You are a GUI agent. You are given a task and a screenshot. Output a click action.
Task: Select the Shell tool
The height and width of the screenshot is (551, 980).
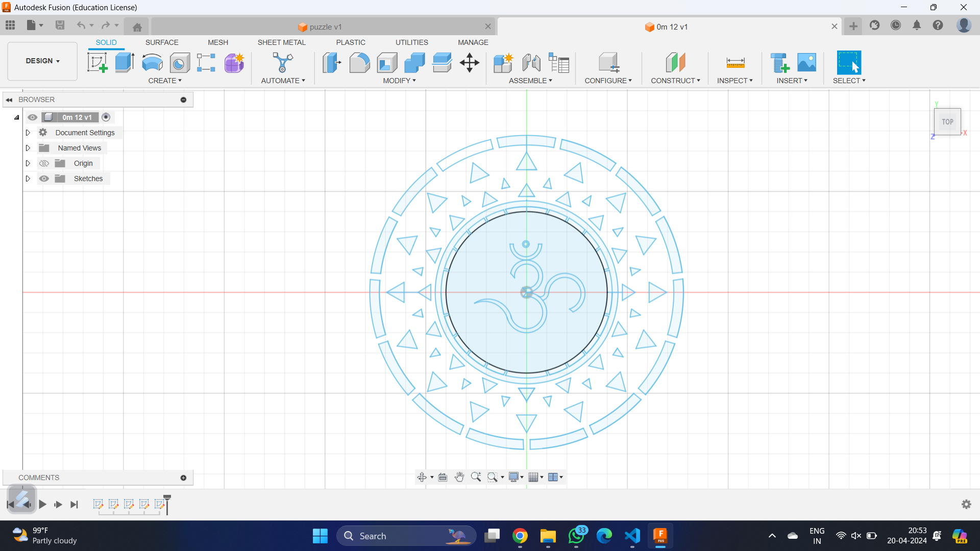pos(387,63)
